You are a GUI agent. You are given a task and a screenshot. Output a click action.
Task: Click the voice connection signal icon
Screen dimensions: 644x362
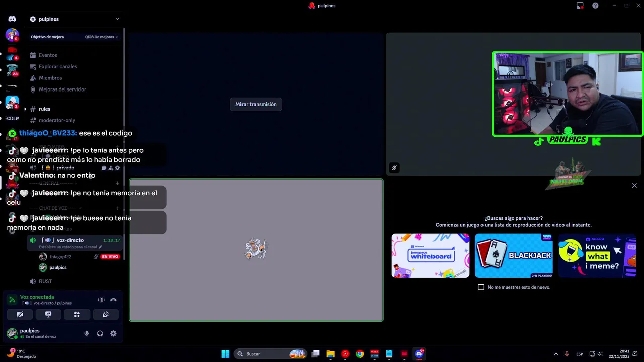tap(12, 300)
